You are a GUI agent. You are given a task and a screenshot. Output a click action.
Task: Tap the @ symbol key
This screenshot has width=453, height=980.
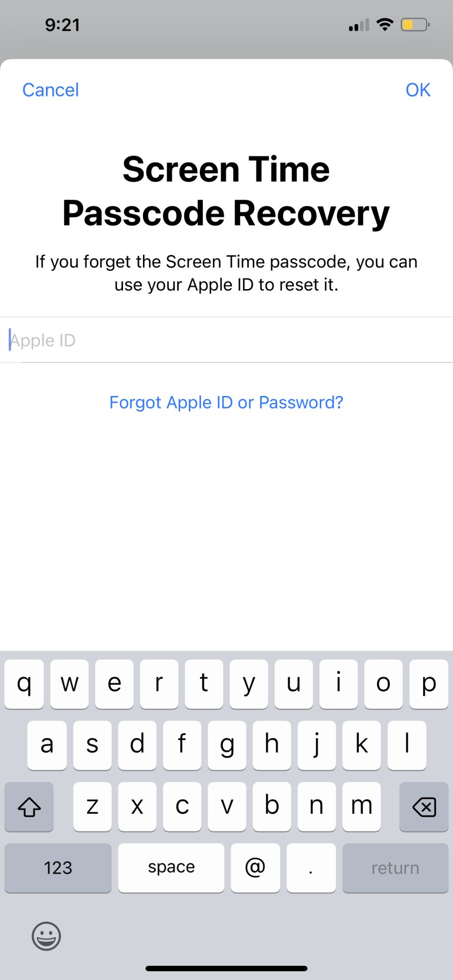[255, 868]
